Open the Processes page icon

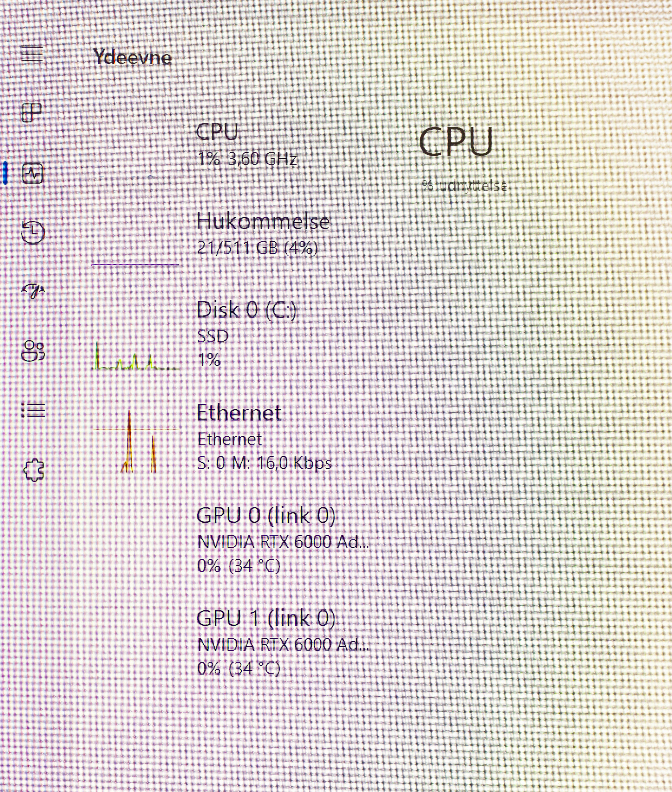point(32,113)
